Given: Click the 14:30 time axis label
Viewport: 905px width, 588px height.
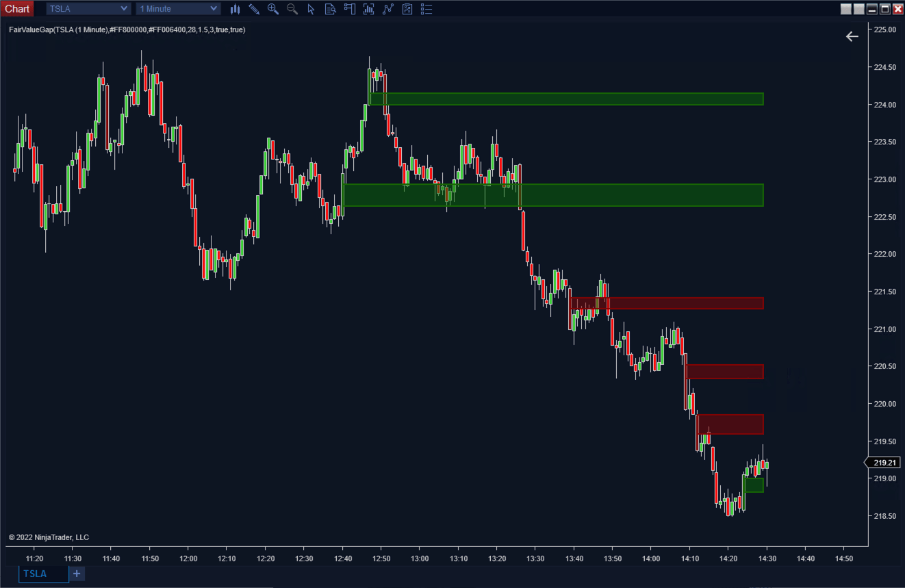Looking at the screenshot, I should (767, 559).
